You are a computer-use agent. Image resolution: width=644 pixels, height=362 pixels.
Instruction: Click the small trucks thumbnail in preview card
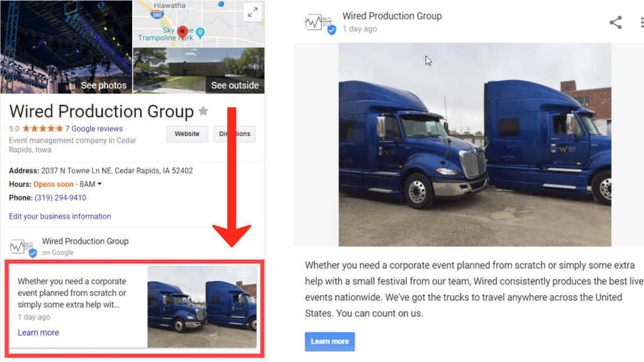tap(202, 306)
